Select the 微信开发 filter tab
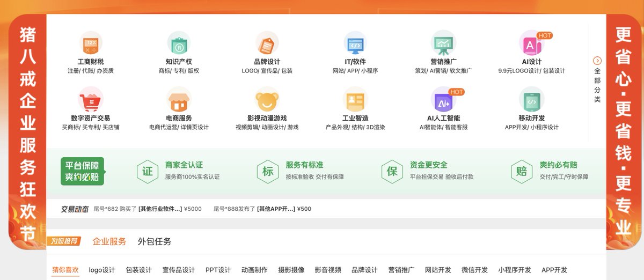 (475, 270)
